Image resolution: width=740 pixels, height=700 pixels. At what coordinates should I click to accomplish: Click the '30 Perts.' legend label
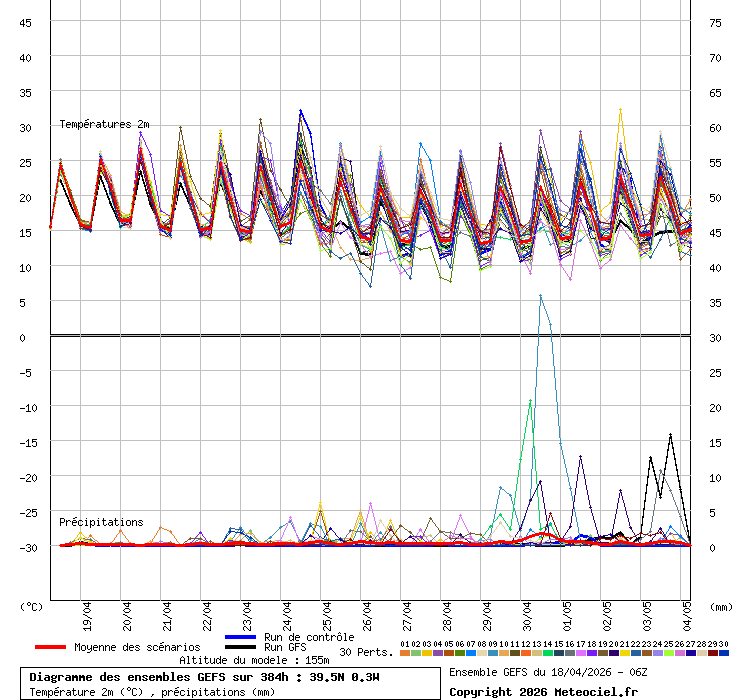coord(366,652)
